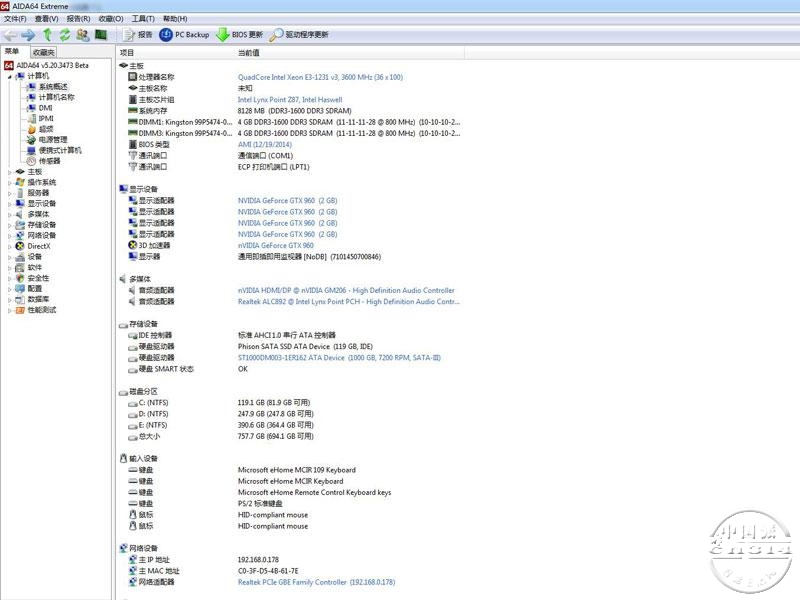Open PC Backup from the toolbar

pos(184,35)
